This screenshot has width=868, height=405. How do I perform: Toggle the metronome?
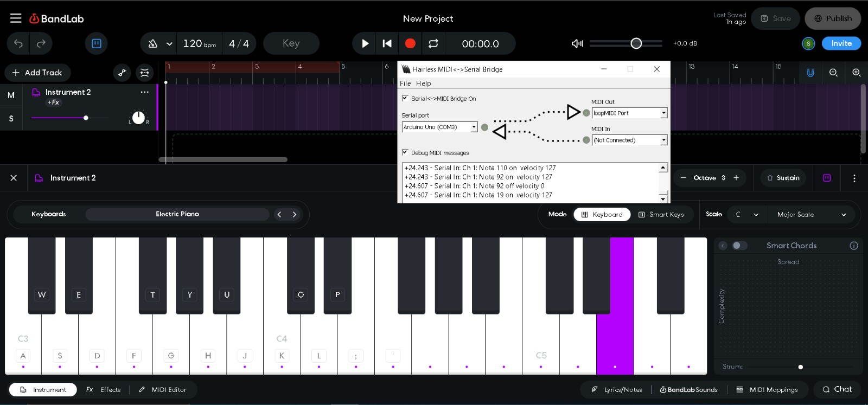(153, 43)
